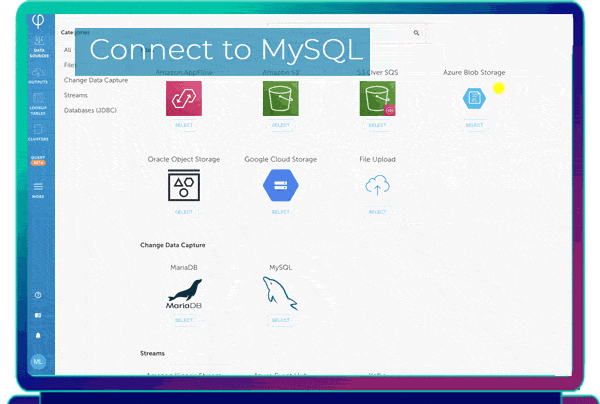Open notifications bell icon
The width and height of the screenshot is (600, 404).
(x=38, y=335)
